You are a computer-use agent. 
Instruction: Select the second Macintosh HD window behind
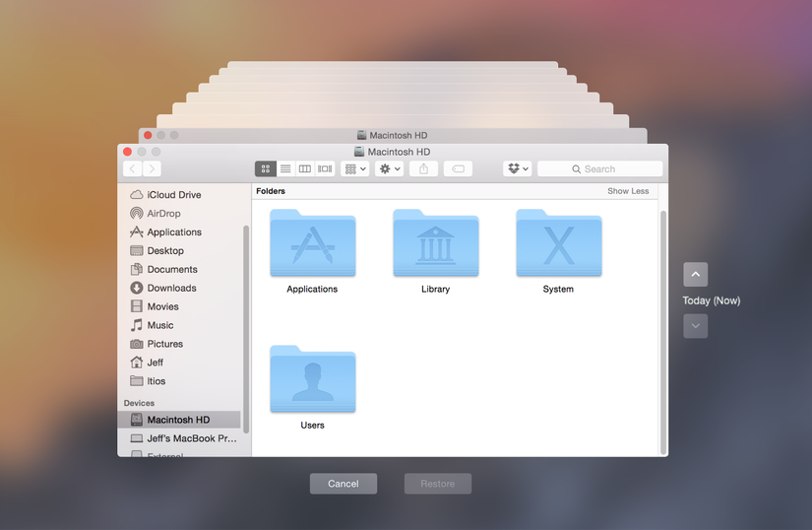(393, 135)
